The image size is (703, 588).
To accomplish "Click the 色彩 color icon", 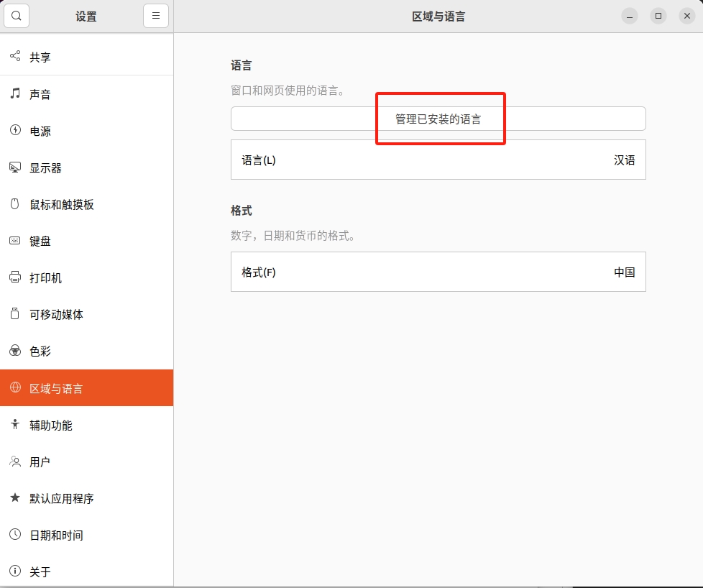I will 15,350.
